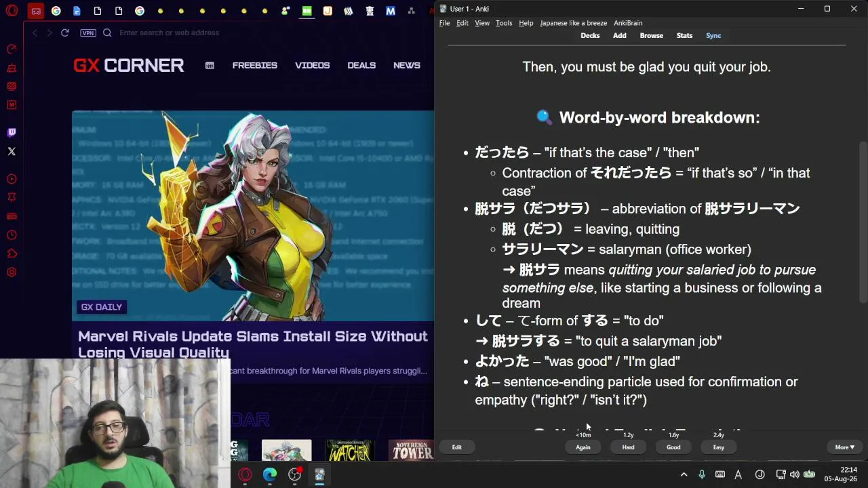Open DEALS section in GX Corner

click(x=361, y=65)
